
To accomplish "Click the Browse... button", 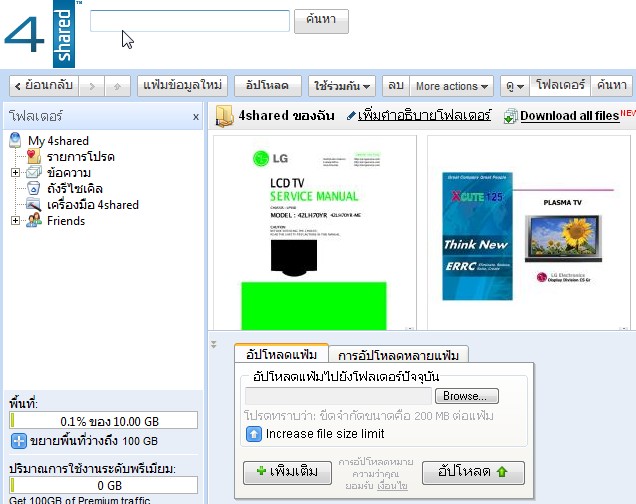I will 467,396.
